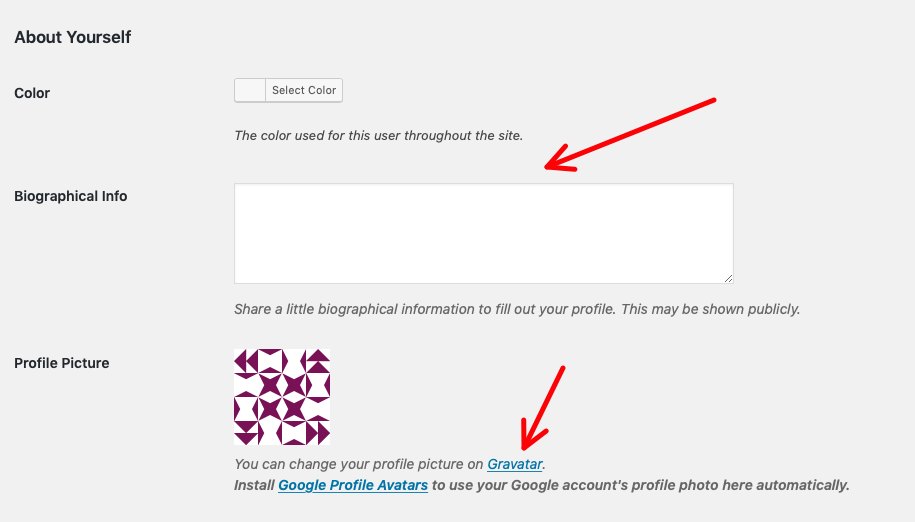The image size is (915, 522).
Task: Follow the Google Profile Avatars link
Action: 353,485
